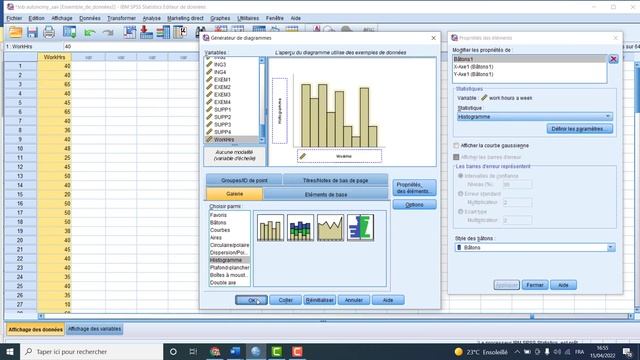Image resolution: width=640 pixels, height=360 pixels.
Task: Click the Open file folder toolbar icon
Action: (x=16, y=32)
